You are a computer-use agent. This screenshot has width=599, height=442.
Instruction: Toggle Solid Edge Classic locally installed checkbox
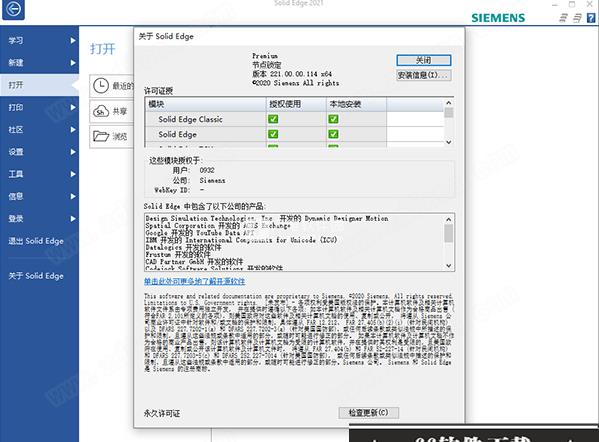pyautogui.click(x=333, y=119)
